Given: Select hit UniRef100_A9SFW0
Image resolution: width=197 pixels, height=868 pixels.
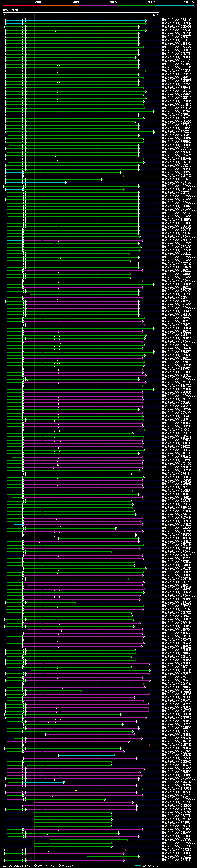Looking at the screenshot, I should coord(177,71).
